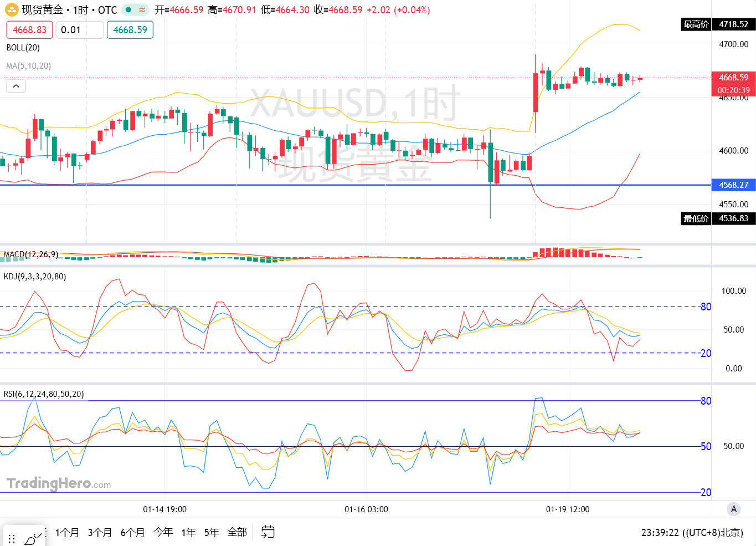
Task: Collapse the indicator legend with the chevron
Action: coord(16,86)
